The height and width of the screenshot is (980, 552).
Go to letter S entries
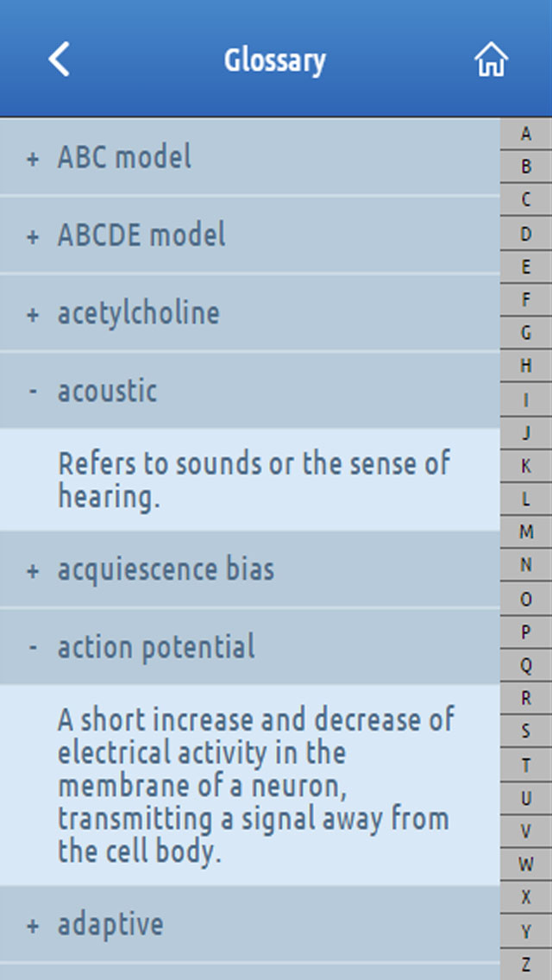526,732
